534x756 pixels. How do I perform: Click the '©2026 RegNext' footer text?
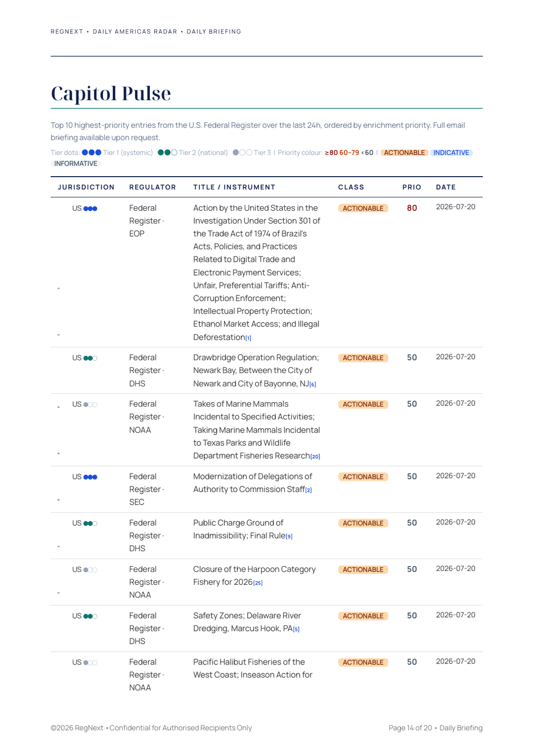coord(77,728)
